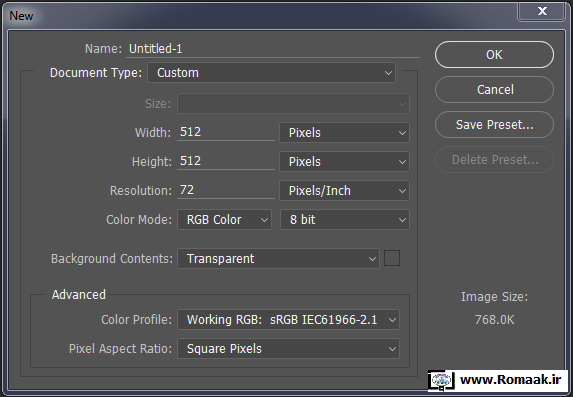Click the Height value field
This screenshot has height=397, width=573.
point(226,161)
